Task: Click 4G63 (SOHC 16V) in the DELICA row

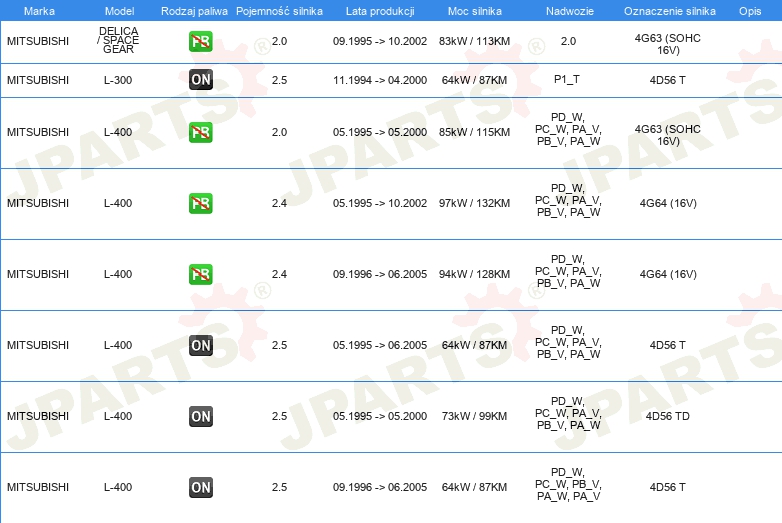Action: (667, 44)
